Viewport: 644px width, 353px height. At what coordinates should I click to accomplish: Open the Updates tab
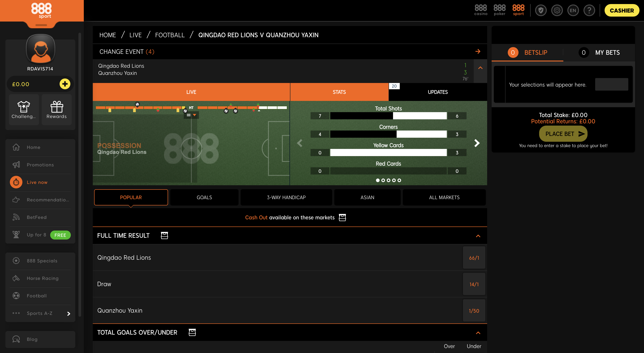[x=438, y=92]
